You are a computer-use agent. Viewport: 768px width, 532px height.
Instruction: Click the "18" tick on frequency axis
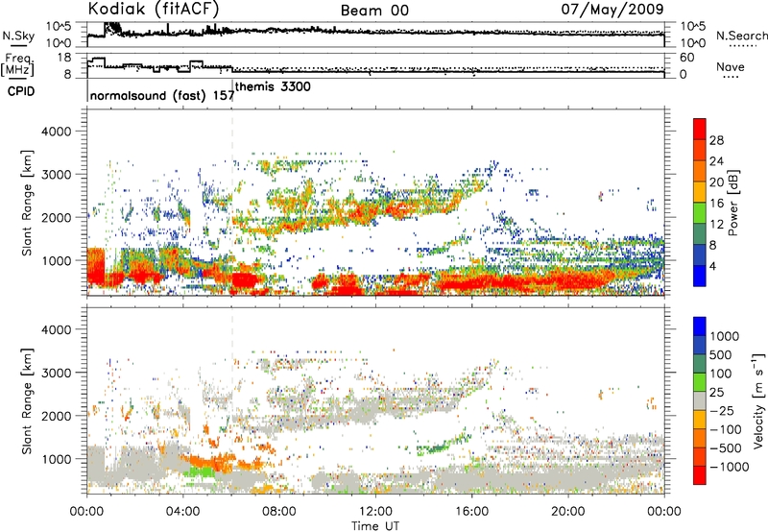click(x=64, y=58)
